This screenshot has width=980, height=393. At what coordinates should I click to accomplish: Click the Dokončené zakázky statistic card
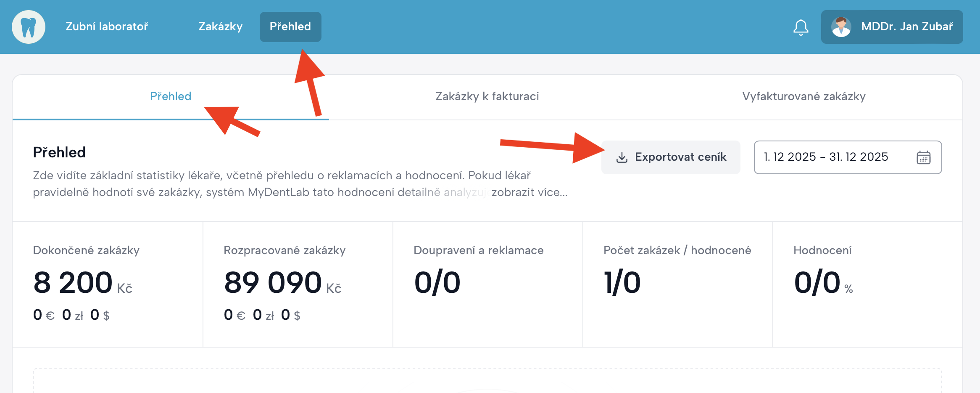coord(108,284)
